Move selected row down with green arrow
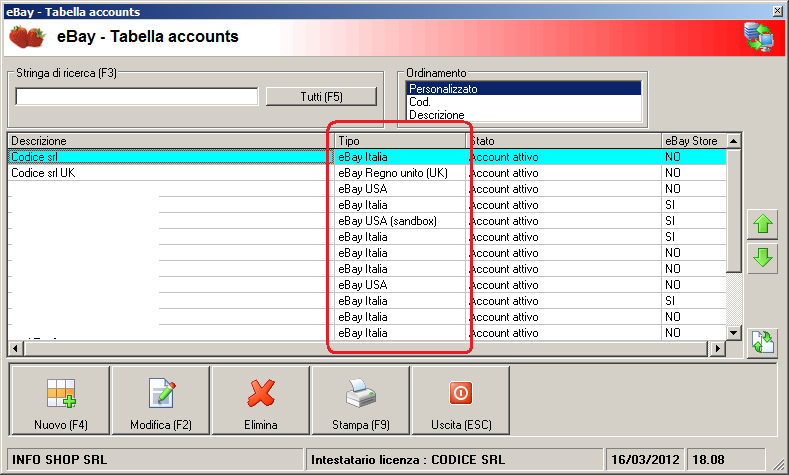Screen dimensions: 789x475 [x=763, y=258]
